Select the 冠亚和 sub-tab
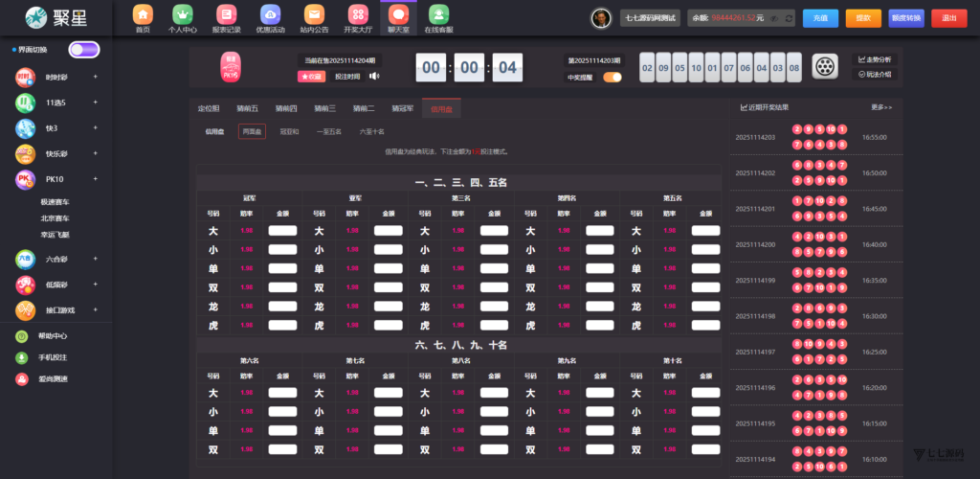The width and height of the screenshot is (980, 479). click(289, 132)
